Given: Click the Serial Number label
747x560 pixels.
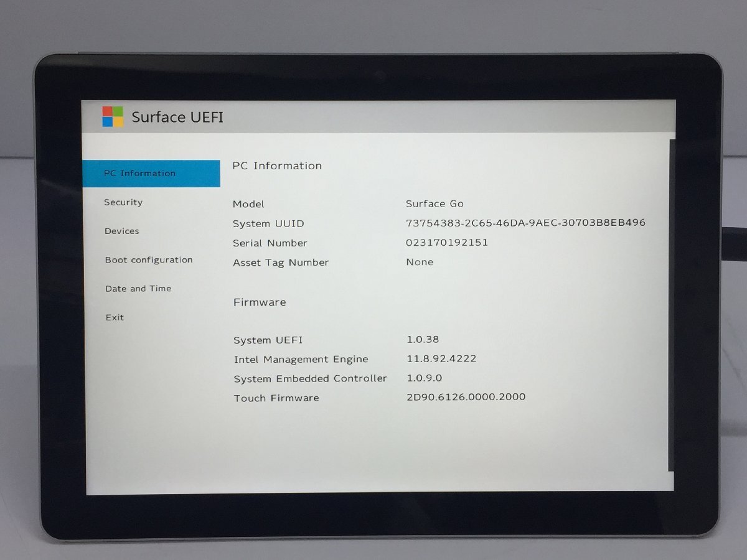Looking at the screenshot, I should click(270, 243).
